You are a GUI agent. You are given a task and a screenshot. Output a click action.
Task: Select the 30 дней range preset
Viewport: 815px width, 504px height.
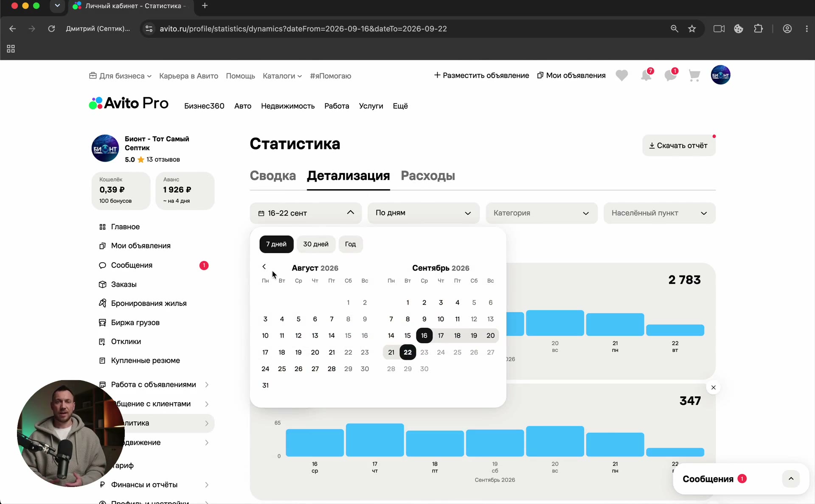316,244
